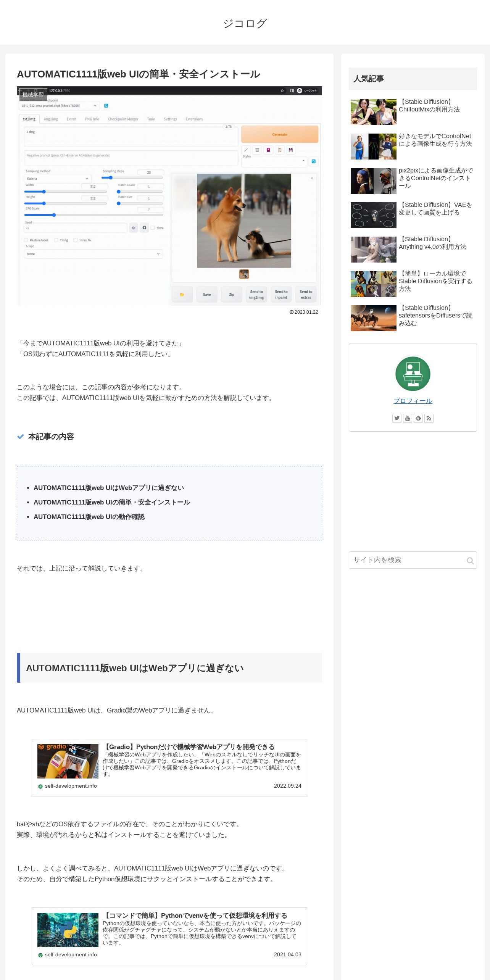The height and width of the screenshot is (980, 490).
Task: Click the Save button in the screenshot
Action: (207, 295)
